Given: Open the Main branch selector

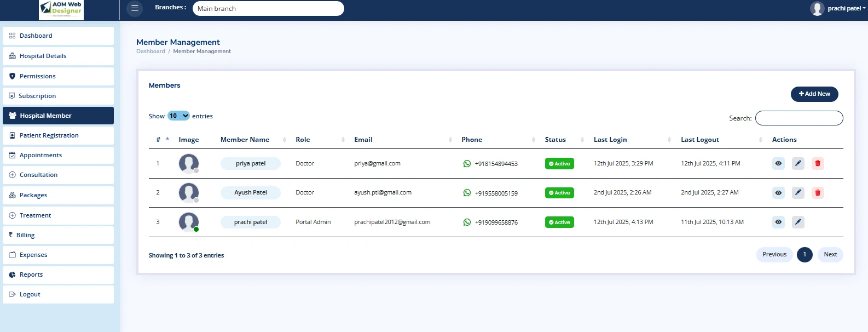Looking at the screenshot, I should pos(268,9).
